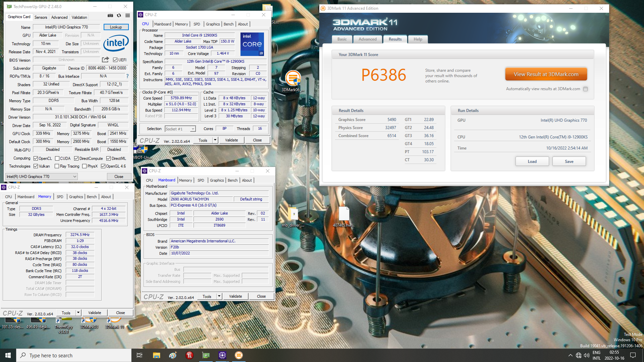Click the GPU-Z screenshot camera icon

pyautogui.click(x=110, y=15)
